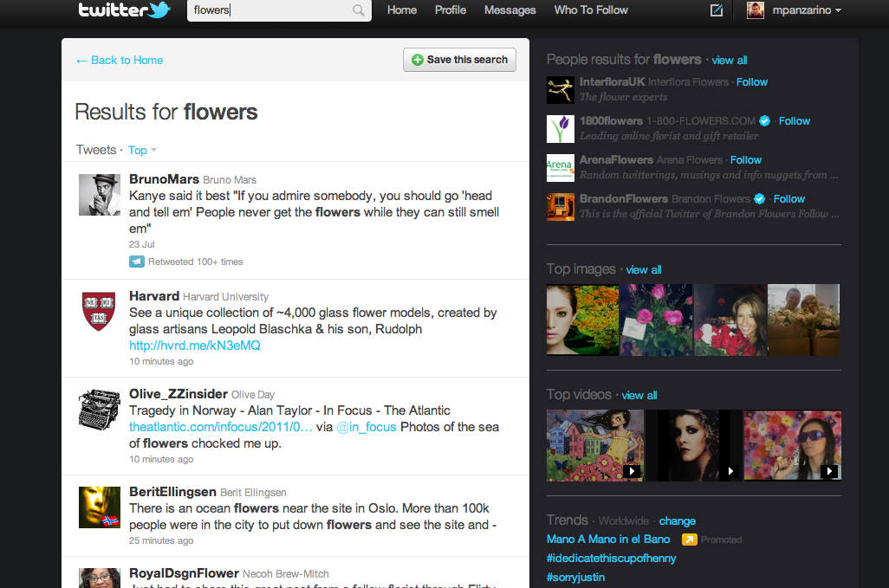
Task: Open Harvard username link
Action: coord(154,296)
